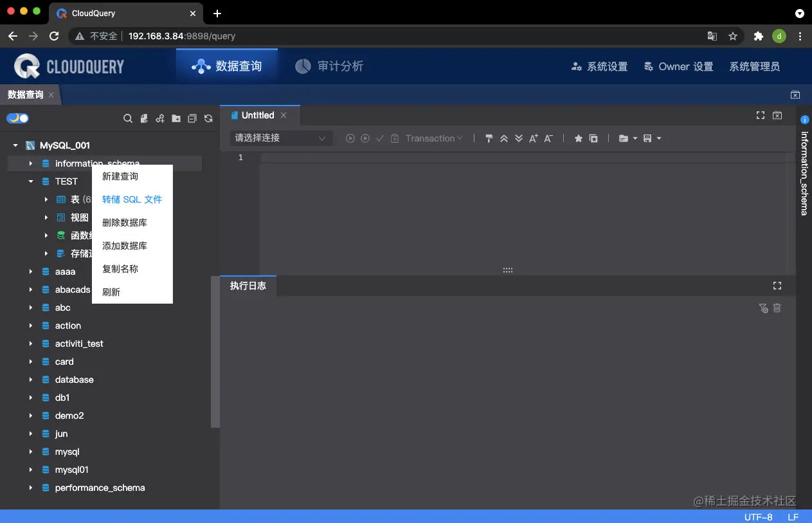812x523 pixels.
Task: Select 刷新 in context menu
Action: click(132, 292)
